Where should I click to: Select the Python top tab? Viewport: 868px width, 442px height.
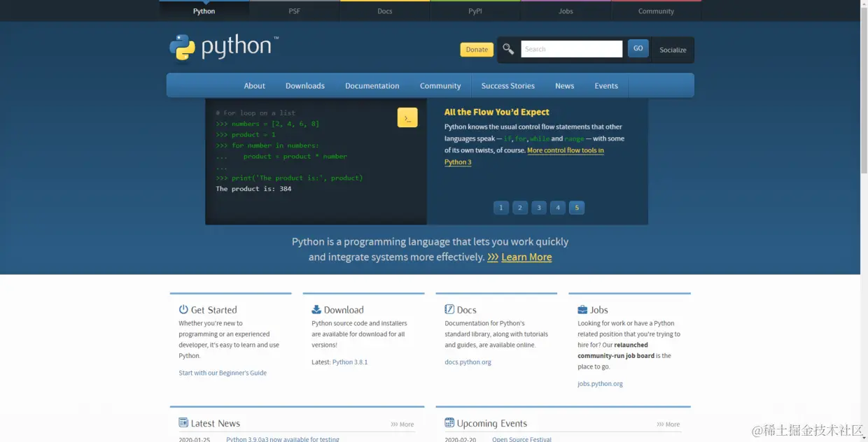[204, 11]
